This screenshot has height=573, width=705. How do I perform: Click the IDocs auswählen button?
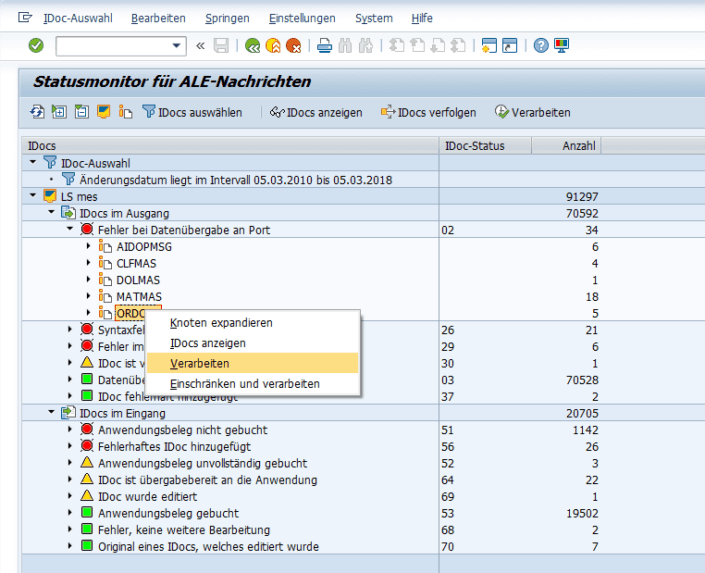[192, 113]
